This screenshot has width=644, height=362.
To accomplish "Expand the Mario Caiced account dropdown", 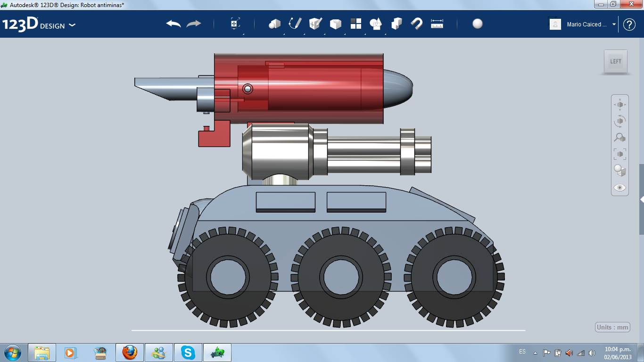I will (x=614, y=24).
